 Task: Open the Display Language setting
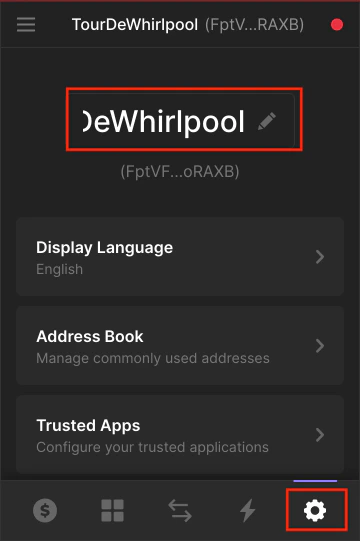click(180, 257)
